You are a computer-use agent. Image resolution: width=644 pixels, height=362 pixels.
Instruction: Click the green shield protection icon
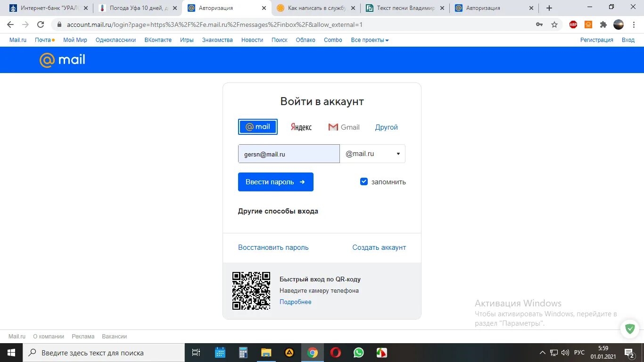(x=629, y=329)
